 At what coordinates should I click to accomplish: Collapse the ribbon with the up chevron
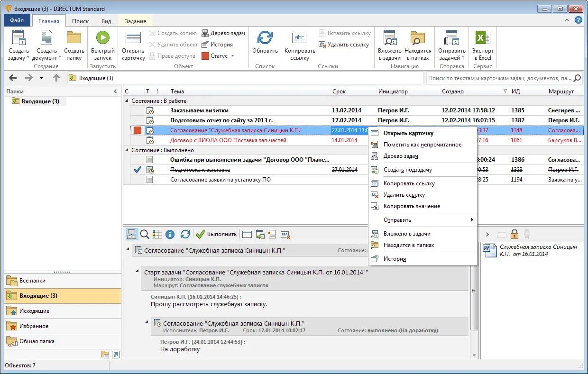tap(567, 20)
